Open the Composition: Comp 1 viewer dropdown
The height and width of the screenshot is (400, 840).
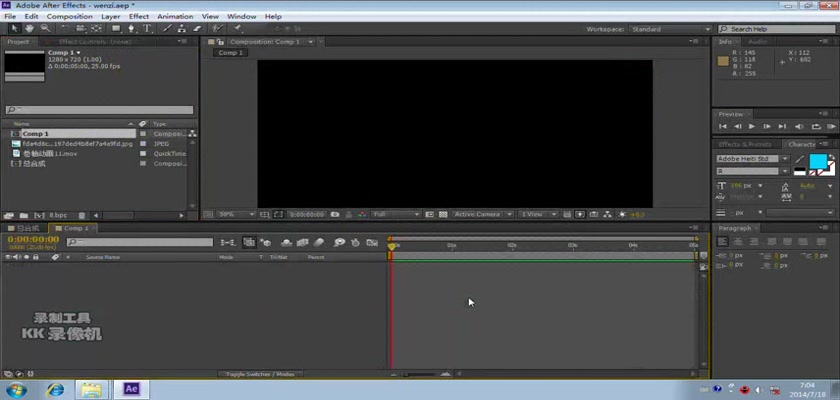click(310, 42)
